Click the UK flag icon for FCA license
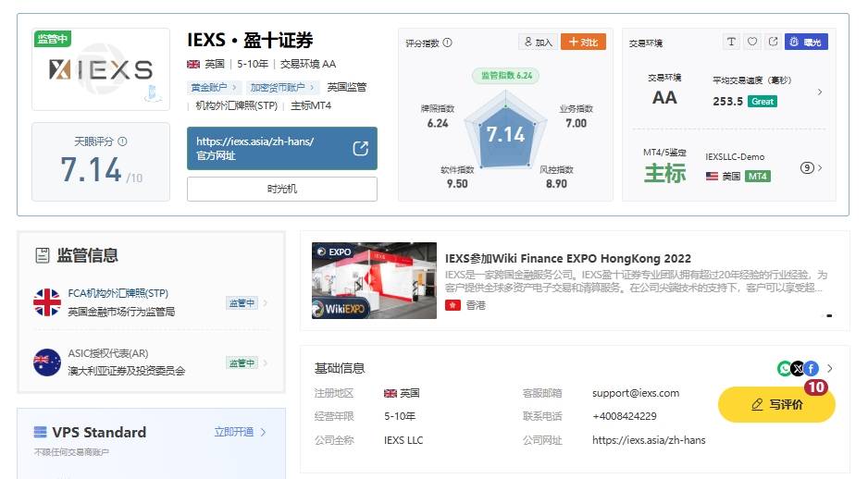Viewport: 868px width, 479px height. click(x=47, y=302)
